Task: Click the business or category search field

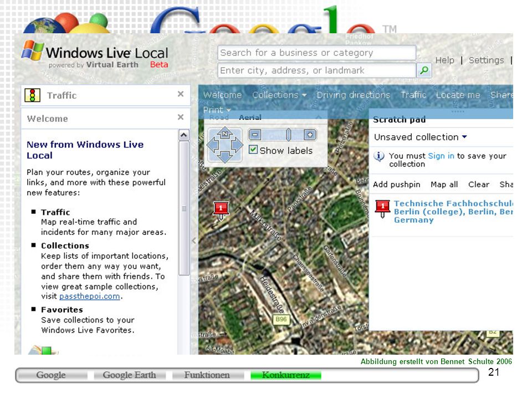Action: click(316, 53)
